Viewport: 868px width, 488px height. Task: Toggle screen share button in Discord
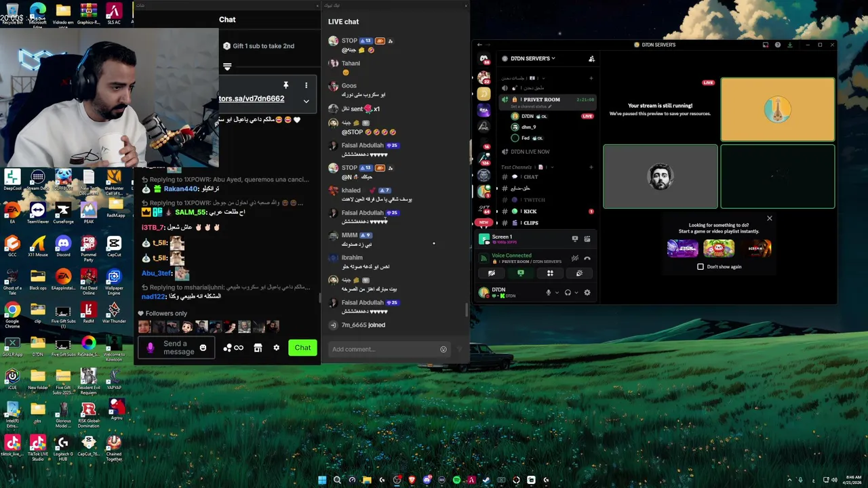521,273
